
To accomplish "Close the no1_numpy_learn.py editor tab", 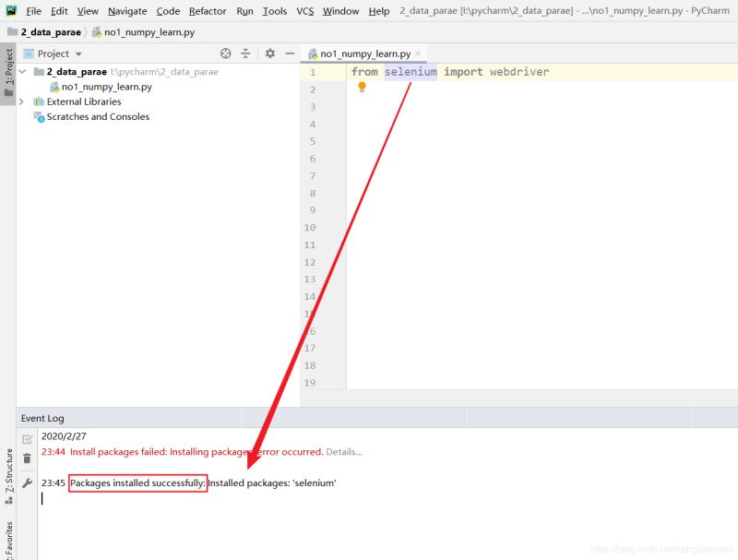I will 418,54.
